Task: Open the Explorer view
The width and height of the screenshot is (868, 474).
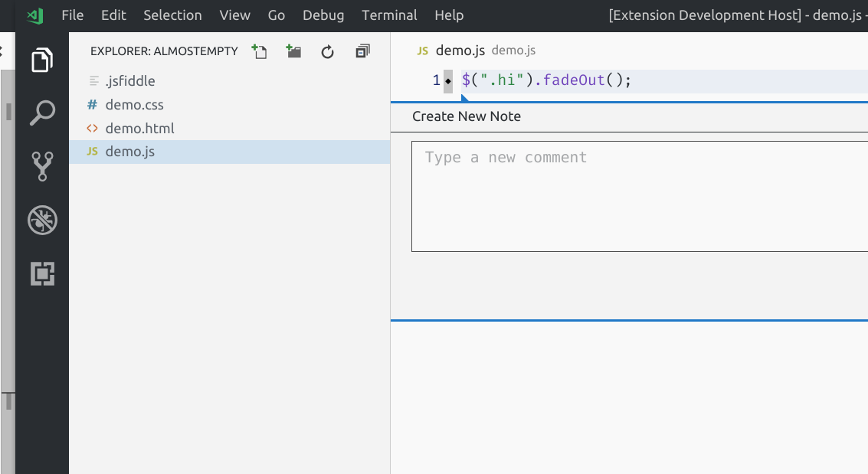Action: pos(42,57)
